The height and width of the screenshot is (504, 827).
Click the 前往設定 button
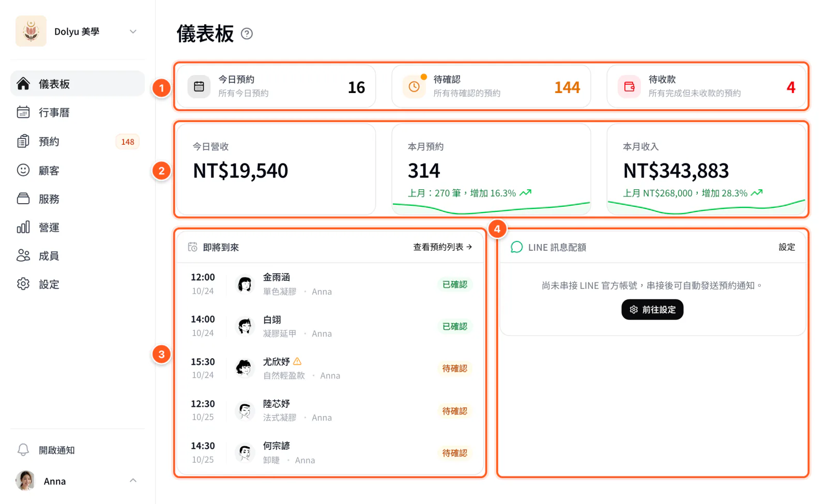click(x=652, y=310)
